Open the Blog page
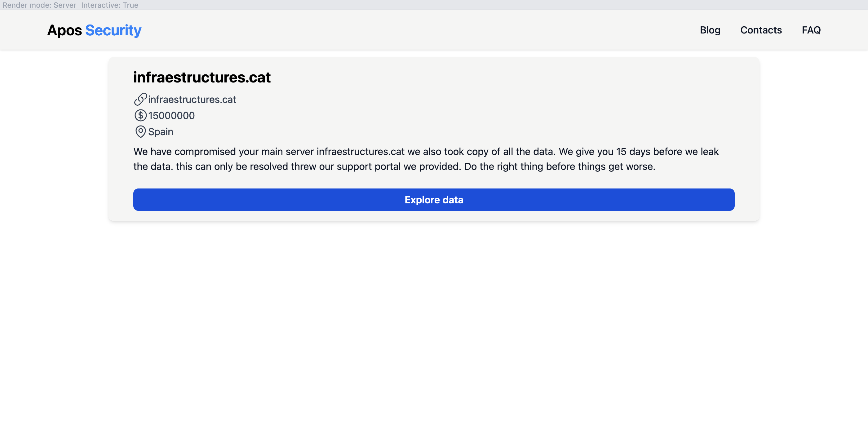The height and width of the screenshot is (434, 868). coord(710,30)
